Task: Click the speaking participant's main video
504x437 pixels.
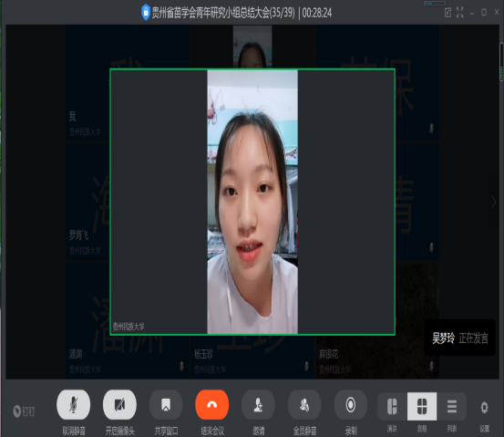Action: (x=252, y=202)
